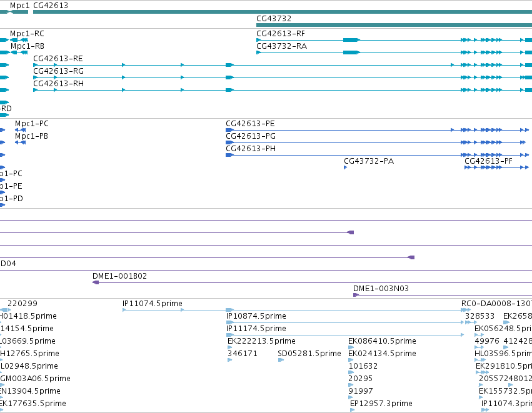Click the Mpc1 gene label

(19, 6)
